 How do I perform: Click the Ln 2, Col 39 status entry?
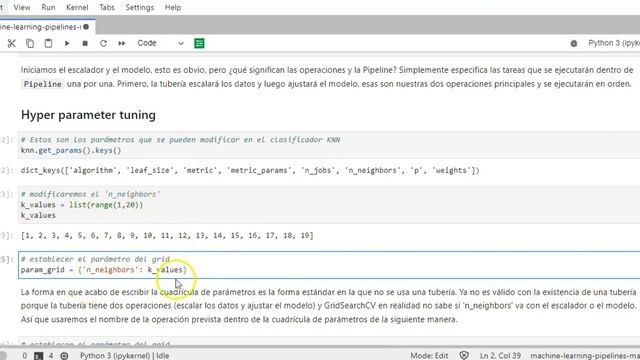(500, 356)
